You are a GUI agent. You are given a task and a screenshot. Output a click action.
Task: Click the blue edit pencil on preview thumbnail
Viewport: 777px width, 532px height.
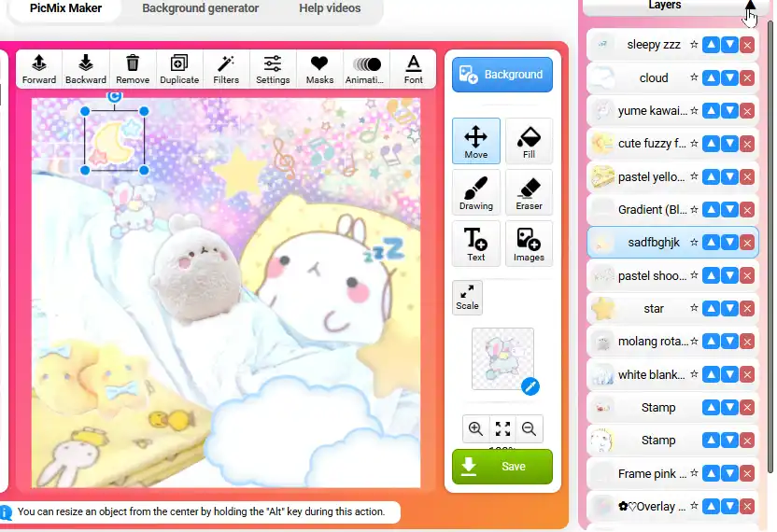tap(530, 386)
